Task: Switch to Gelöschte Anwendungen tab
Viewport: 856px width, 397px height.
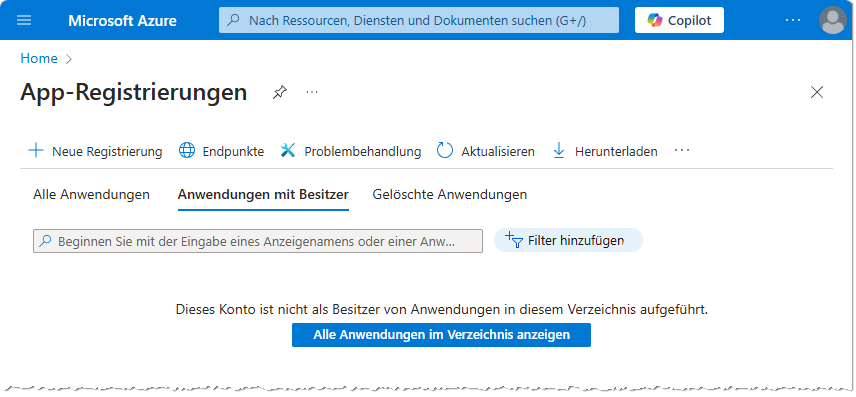Action: 450,194
